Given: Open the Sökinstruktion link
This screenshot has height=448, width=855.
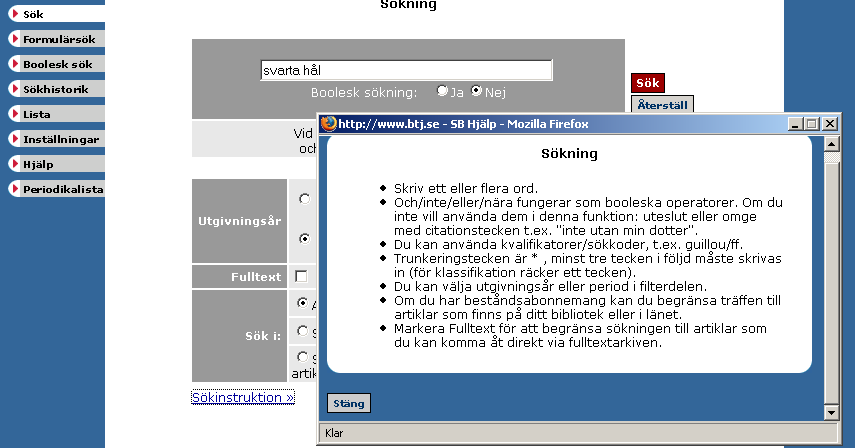Looking at the screenshot, I should tap(243, 397).
